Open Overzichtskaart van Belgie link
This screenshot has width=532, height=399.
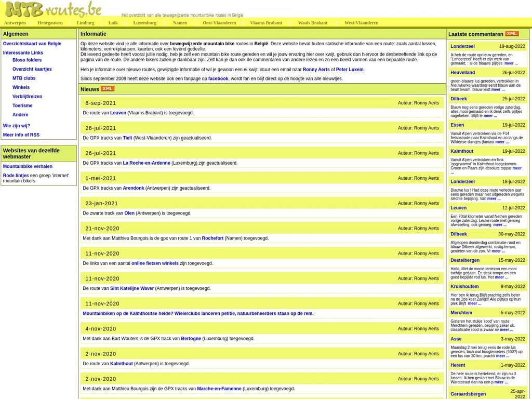[32, 44]
